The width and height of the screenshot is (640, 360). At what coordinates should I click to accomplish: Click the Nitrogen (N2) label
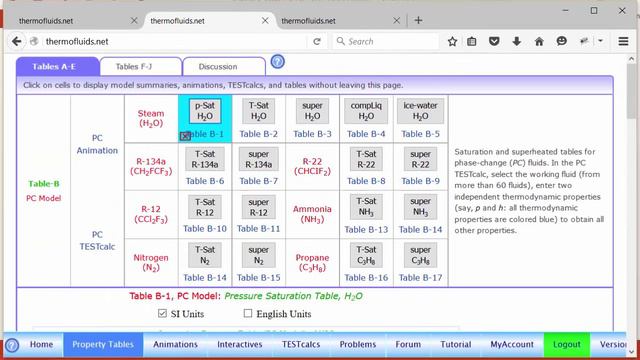[151, 262]
